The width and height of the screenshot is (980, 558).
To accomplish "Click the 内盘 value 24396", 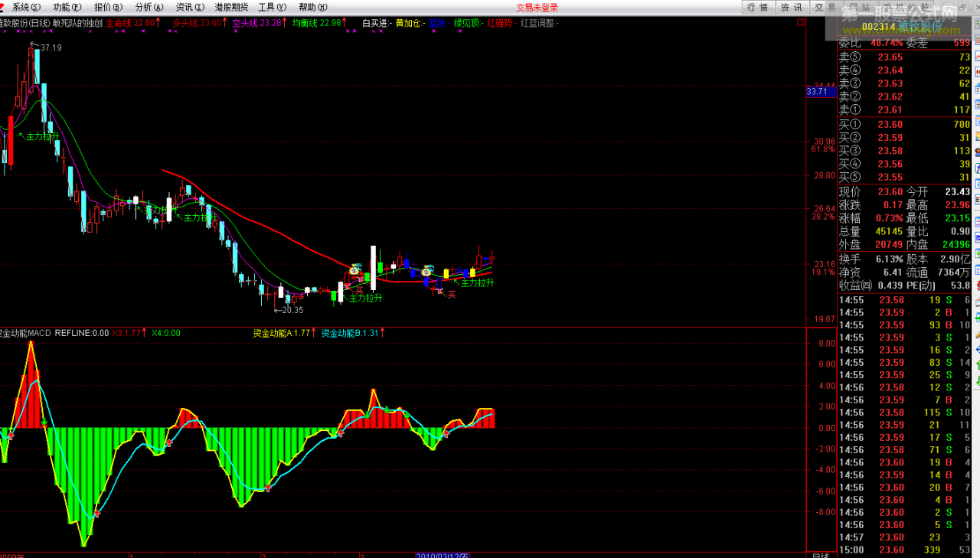I will [x=955, y=244].
